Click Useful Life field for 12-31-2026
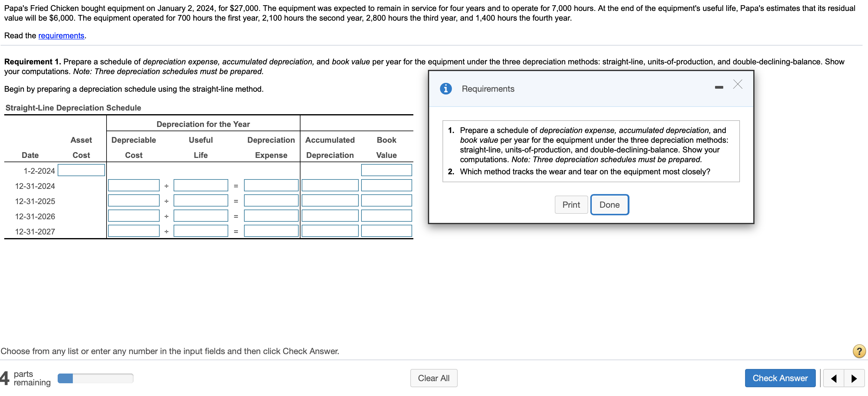 tap(201, 216)
